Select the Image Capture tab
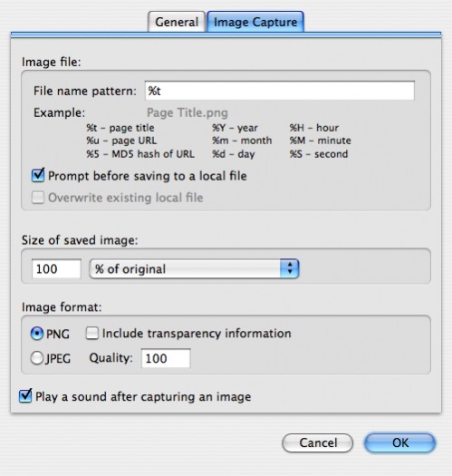The height and width of the screenshot is (476, 452). pyautogui.click(x=255, y=22)
